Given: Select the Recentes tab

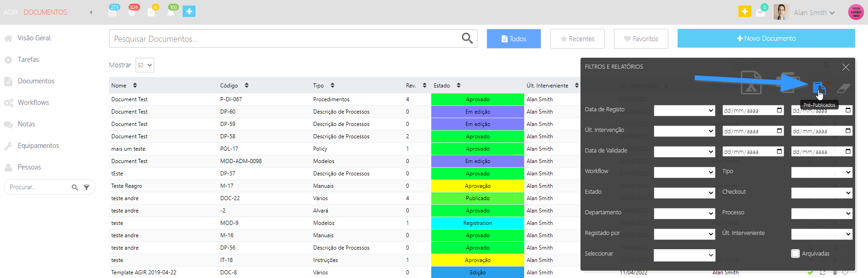Looking at the screenshot, I should (577, 38).
